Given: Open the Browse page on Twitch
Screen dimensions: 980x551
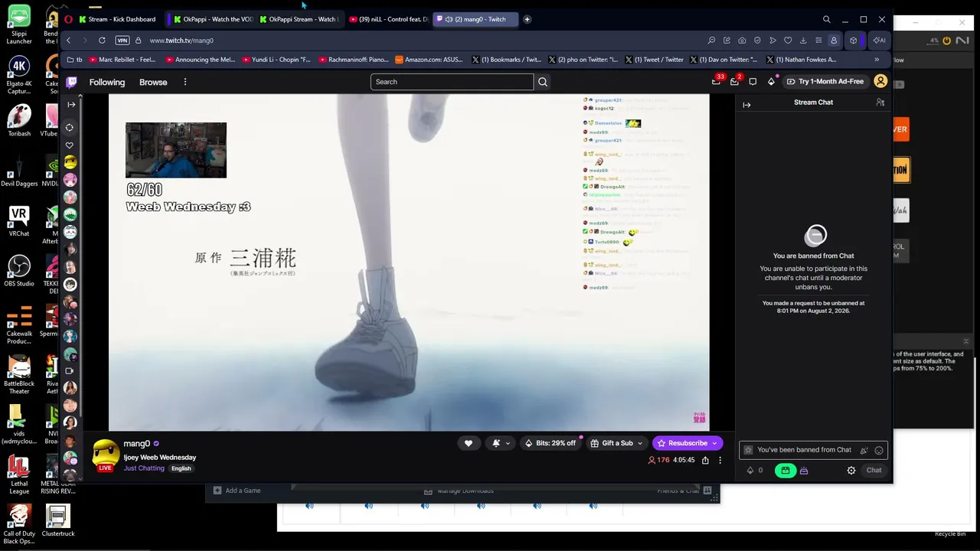Looking at the screenshot, I should (x=153, y=82).
